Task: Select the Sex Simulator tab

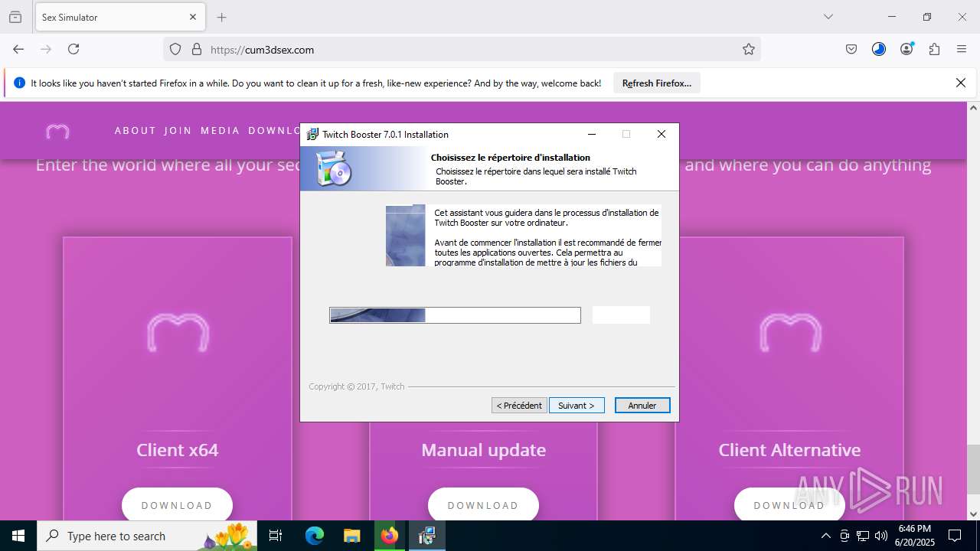Action: coord(119,17)
